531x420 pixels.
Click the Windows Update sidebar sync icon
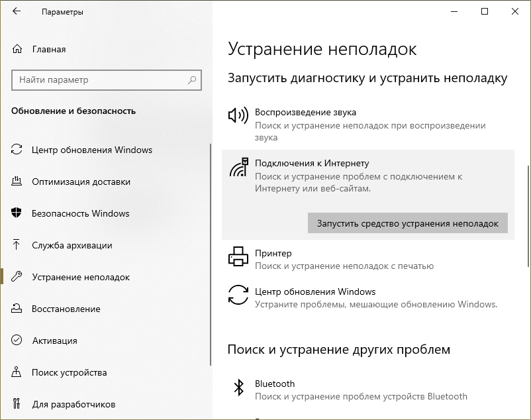point(17,150)
